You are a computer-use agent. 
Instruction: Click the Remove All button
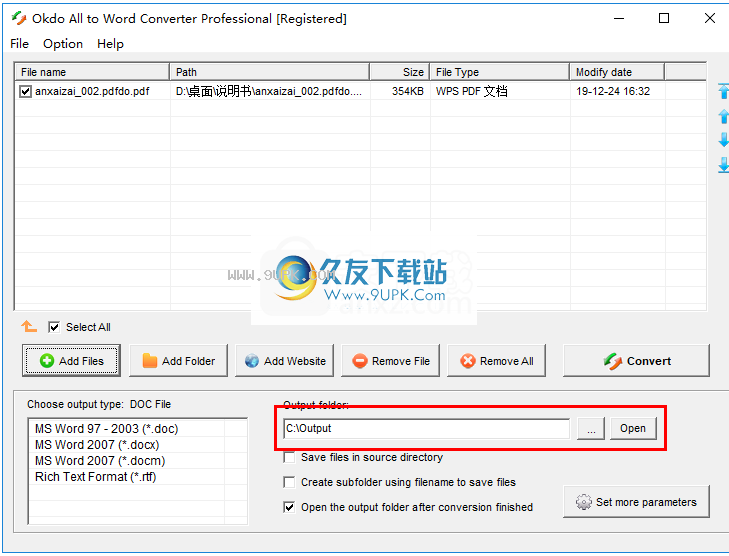pos(497,361)
